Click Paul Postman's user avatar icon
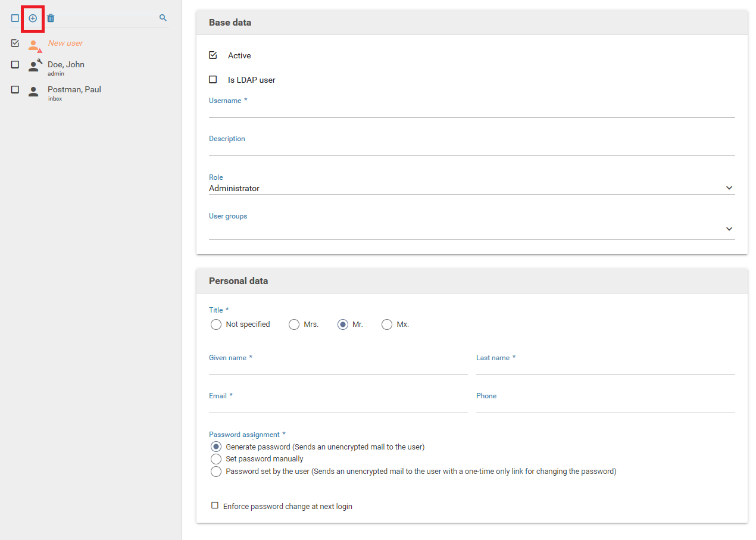 33,91
